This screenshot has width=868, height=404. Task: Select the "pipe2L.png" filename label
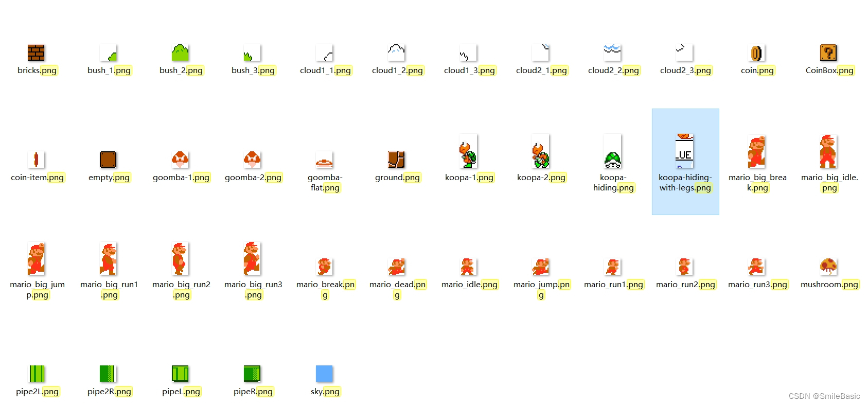pyautogui.click(x=37, y=392)
